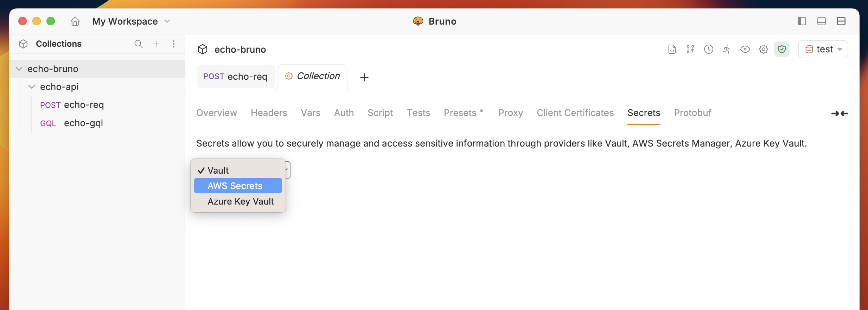Screen dimensions: 868x310
Task: Select the Secrets section tab
Action: click(644, 113)
